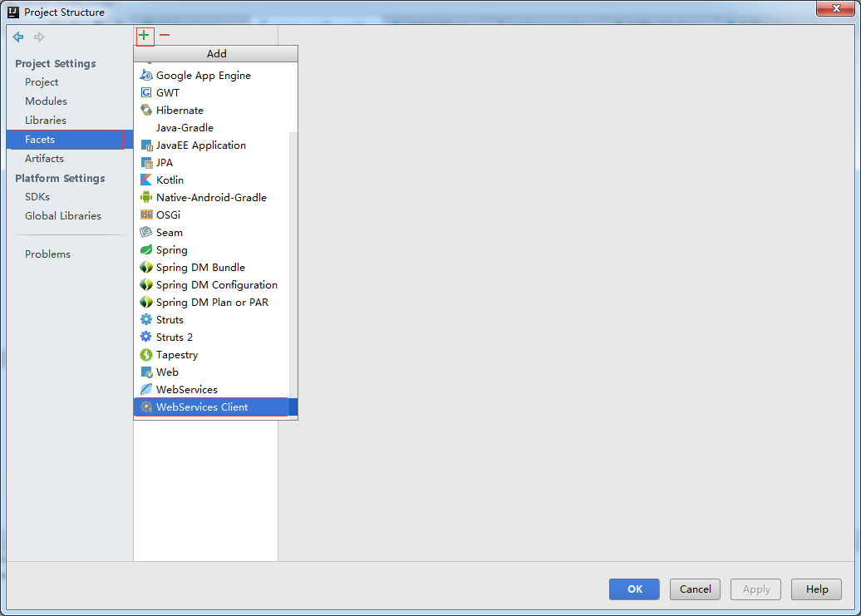
Task: Select Seam from the Add list
Action: tap(211, 233)
